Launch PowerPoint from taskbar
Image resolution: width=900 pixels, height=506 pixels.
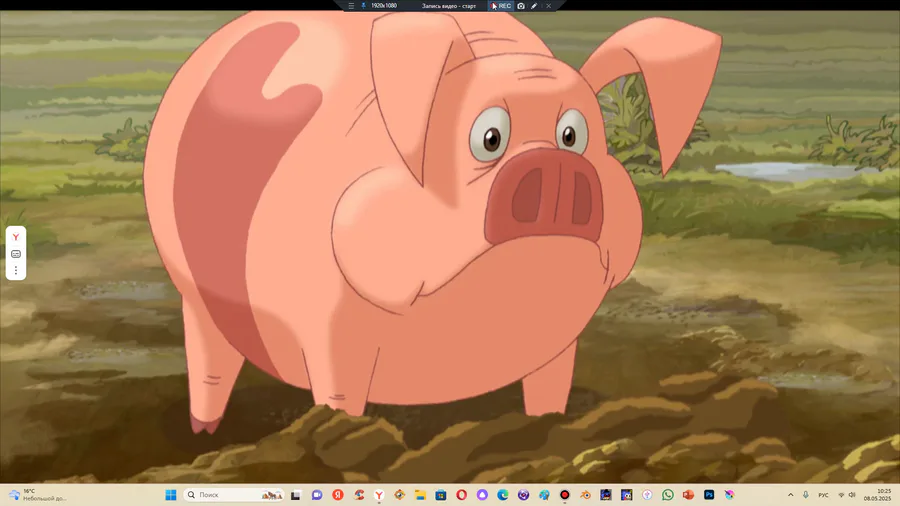pyautogui.click(x=688, y=495)
